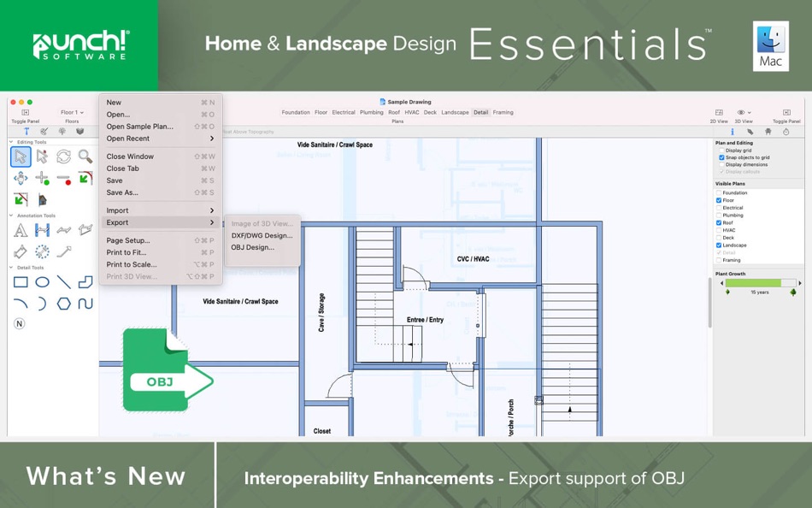This screenshot has height=508, width=812.
Task: Select the point-edit arrow tool
Action: pos(42,157)
